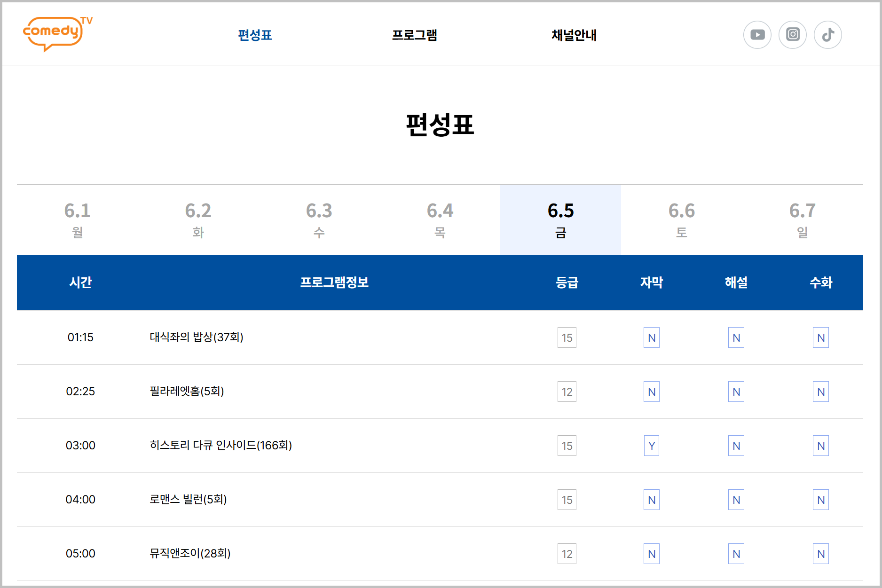This screenshot has width=882, height=588.
Task: Select the 6.7 일 date tab
Action: click(803, 220)
